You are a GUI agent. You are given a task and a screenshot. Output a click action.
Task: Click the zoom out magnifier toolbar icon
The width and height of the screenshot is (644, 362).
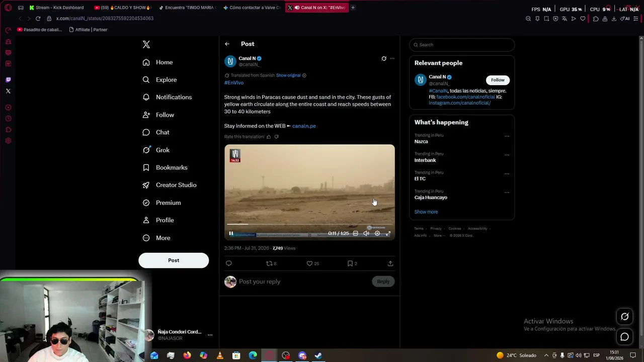point(528,19)
